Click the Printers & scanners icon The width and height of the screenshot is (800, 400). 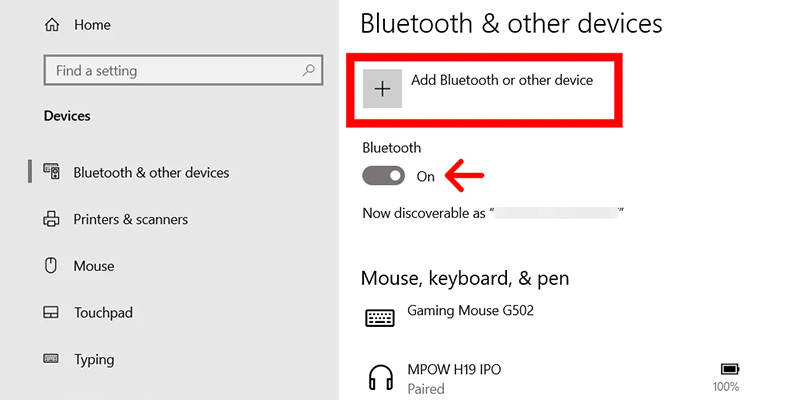pyautogui.click(x=52, y=220)
